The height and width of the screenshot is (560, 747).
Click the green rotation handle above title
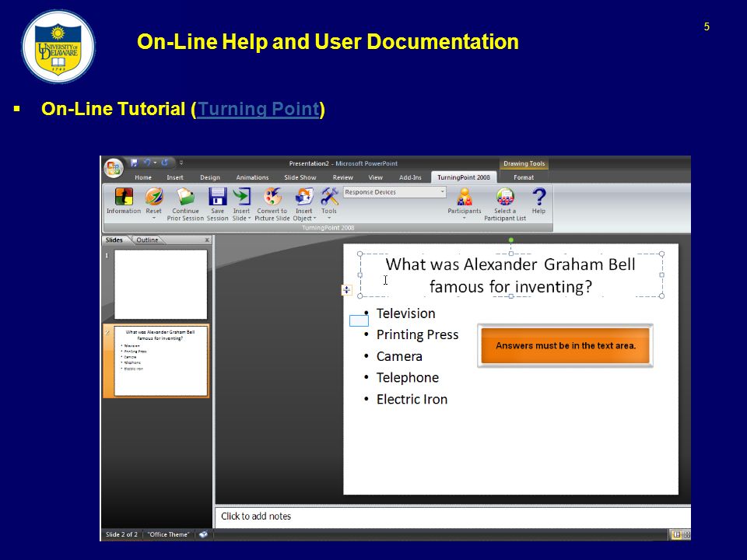(510, 240)
